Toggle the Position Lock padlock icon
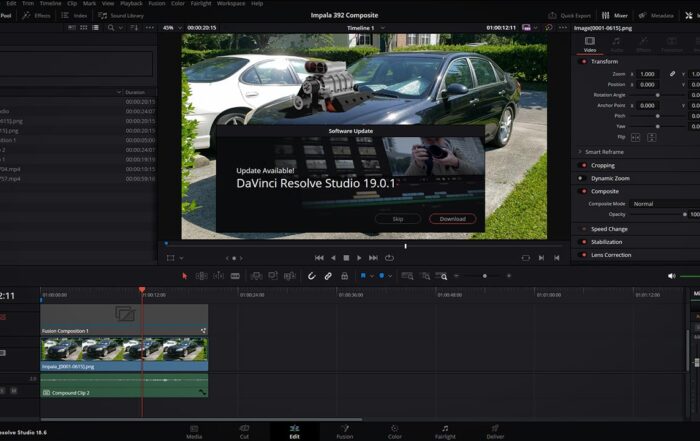The height and width of the screenshot is (441, 700). point(345,276)
